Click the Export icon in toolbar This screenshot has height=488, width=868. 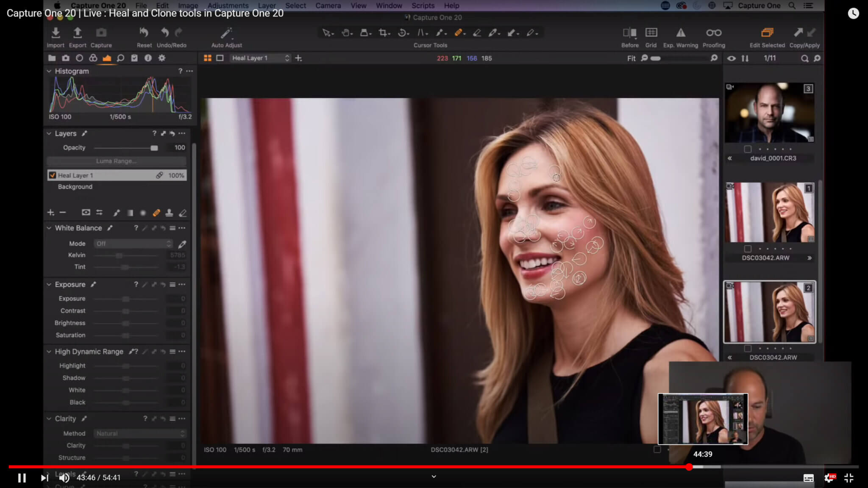[78, 33]
